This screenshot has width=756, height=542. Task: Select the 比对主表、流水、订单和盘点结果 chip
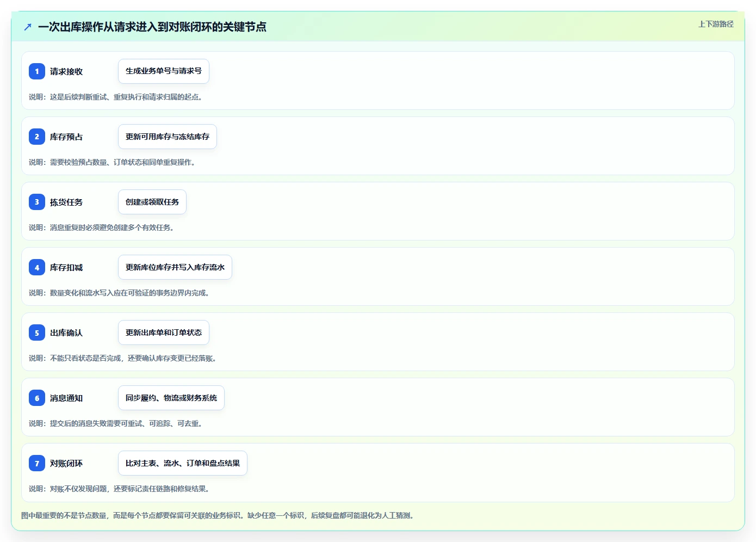click(183, 463)
